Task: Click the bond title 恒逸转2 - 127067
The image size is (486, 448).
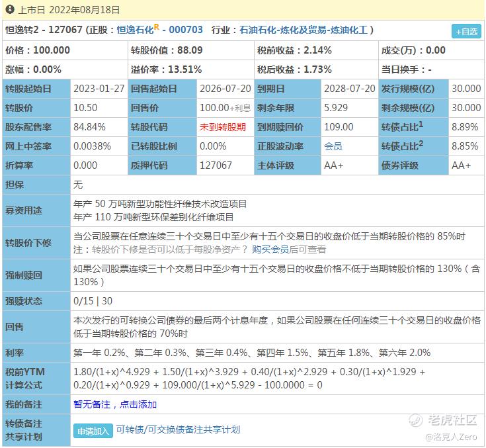Action: (x=44, y=30)
